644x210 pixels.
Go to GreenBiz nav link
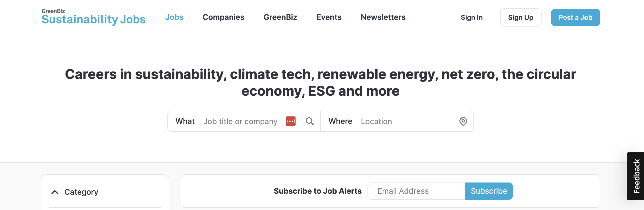pyautogui.click(x=280, y=17)
